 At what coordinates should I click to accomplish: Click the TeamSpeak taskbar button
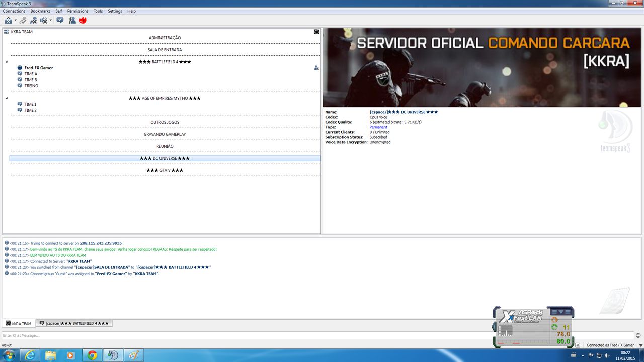[x=113, y=355]
